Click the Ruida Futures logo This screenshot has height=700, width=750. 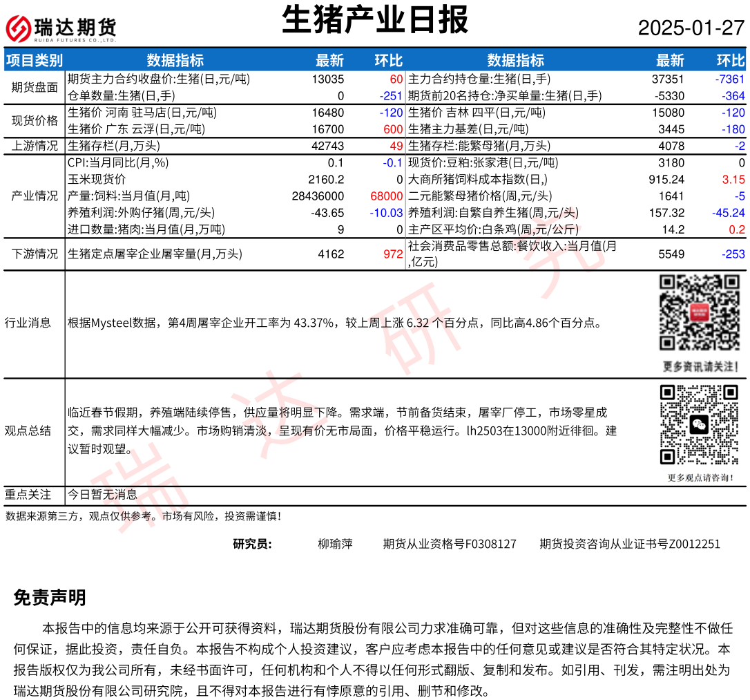[61, 29]
